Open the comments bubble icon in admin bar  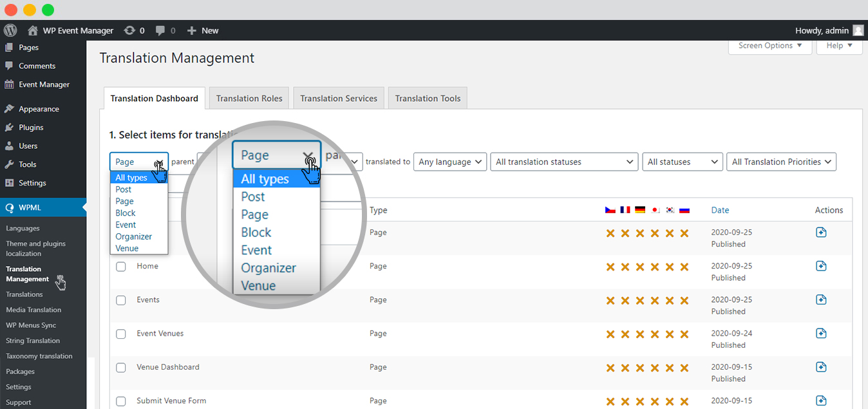(x=160, y=30)
